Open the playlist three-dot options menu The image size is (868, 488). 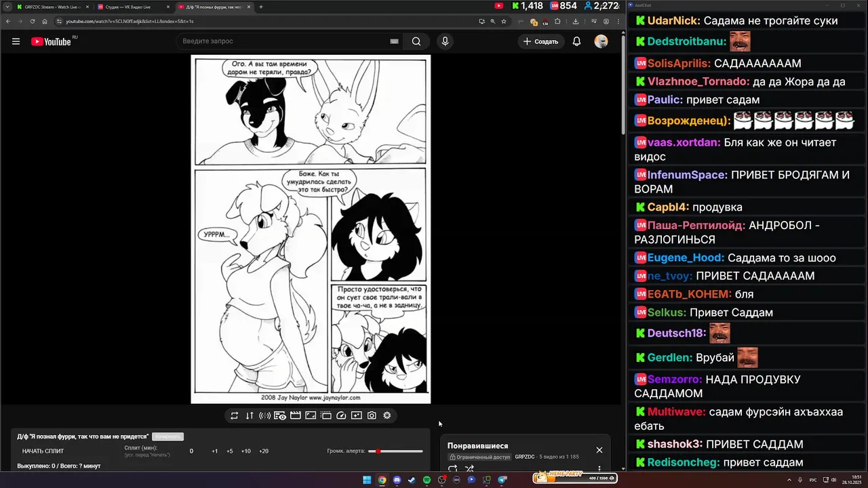[x=599, y=468]
